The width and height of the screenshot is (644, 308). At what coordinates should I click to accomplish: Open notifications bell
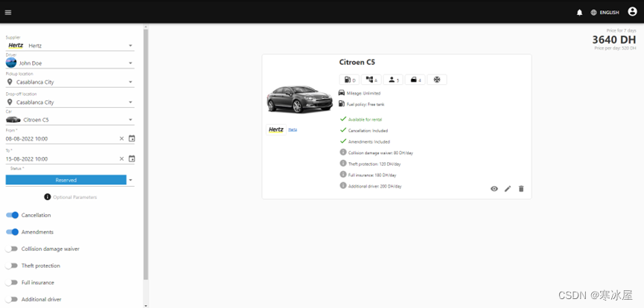pos(579,13)
